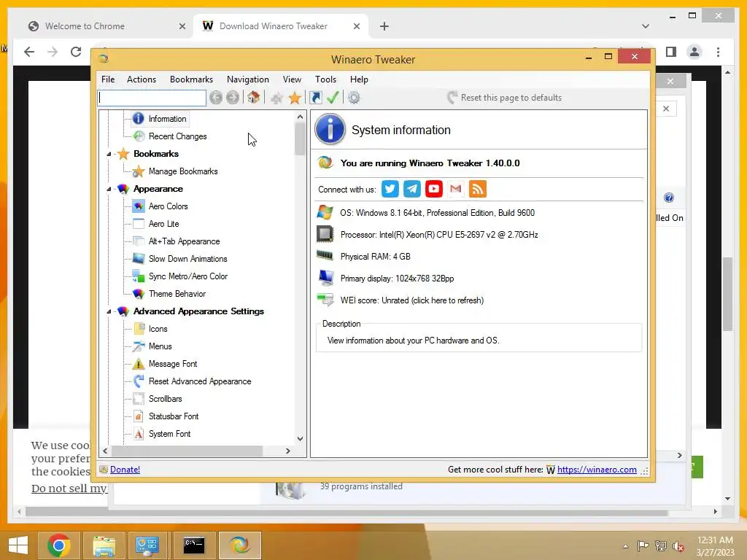Open settings via the gear toolbar icon
The image size is (747, 560).
point(354,98)
